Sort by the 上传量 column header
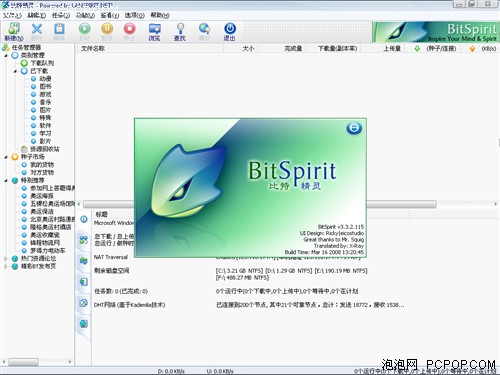The height and width of the screenshot is (375, 500). point(392,49)
